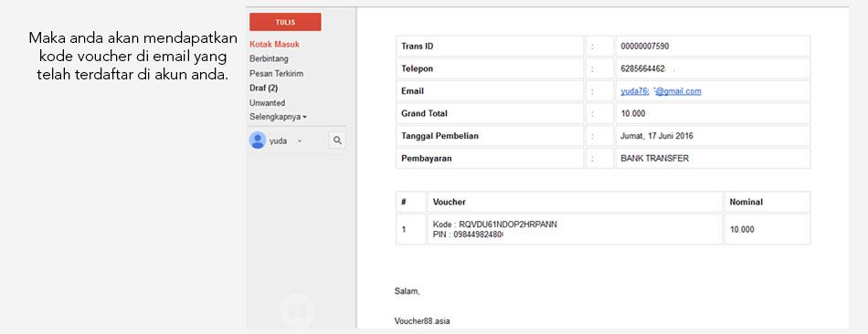Expand the Selengkapnya label list

click(278, 117)
